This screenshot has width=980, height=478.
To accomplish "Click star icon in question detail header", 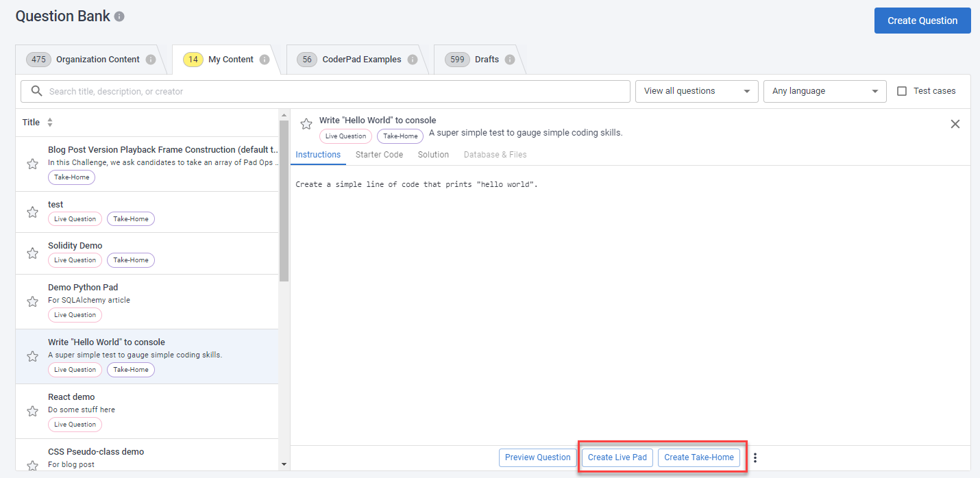I will coord(306,124).
